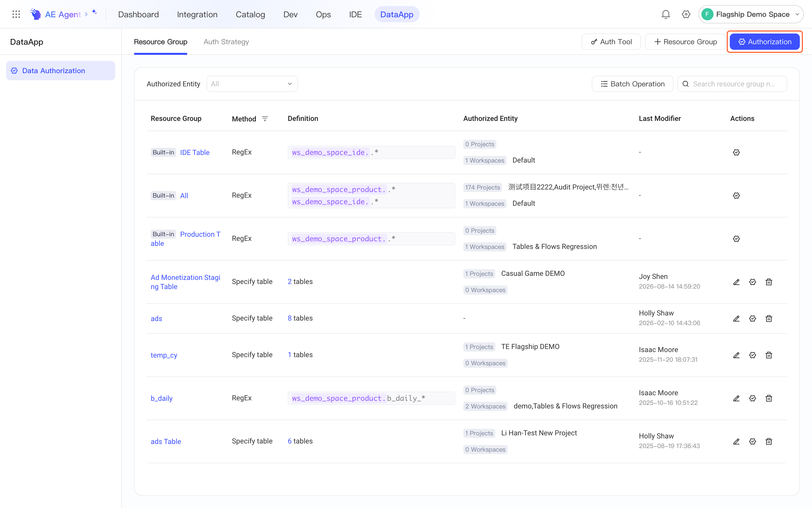Open the IDE Table resource group link
Image resolution: width=812 pixels, height=508 pixels.
point(195,152)
